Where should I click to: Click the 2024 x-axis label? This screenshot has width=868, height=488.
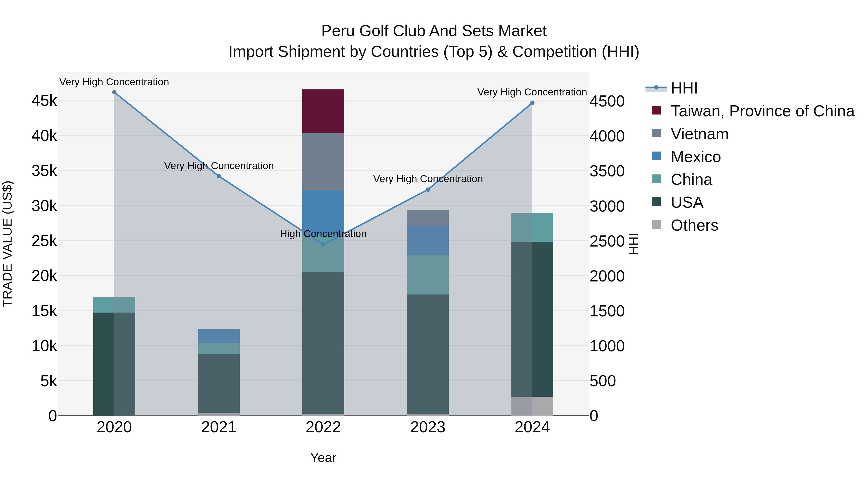(532, 427)
